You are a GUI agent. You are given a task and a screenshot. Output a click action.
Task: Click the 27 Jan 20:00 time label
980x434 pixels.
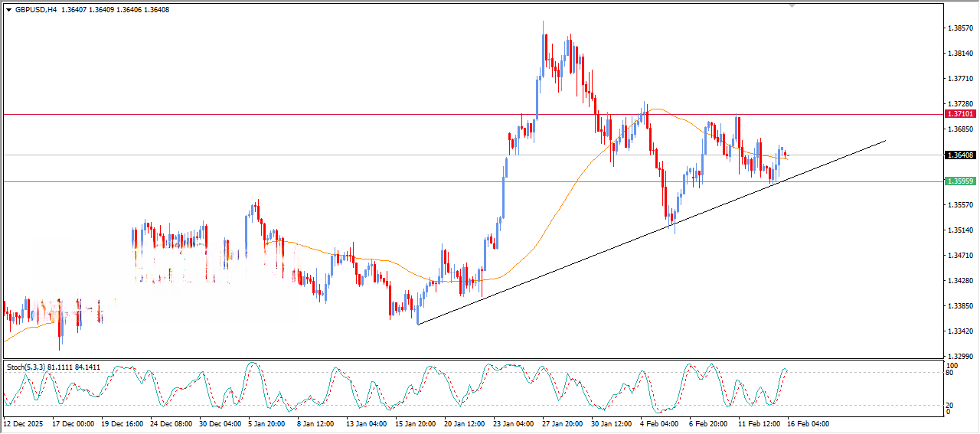560,423
